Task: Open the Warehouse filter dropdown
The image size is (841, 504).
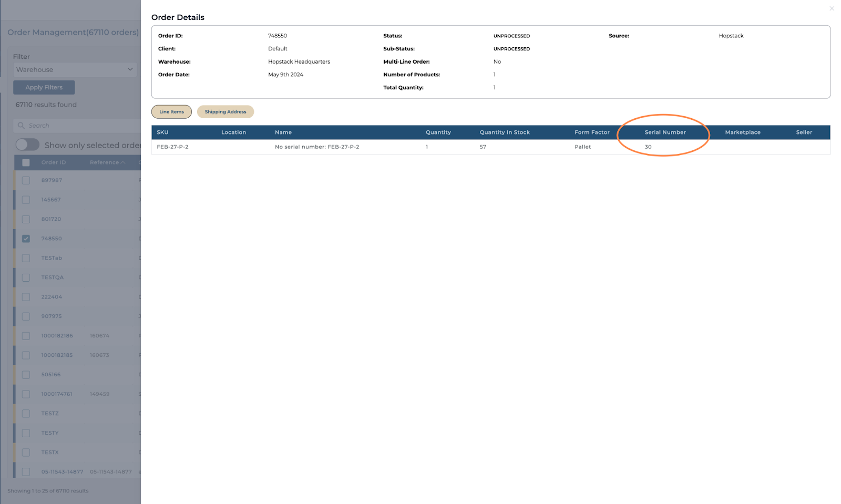Action: 74,69
